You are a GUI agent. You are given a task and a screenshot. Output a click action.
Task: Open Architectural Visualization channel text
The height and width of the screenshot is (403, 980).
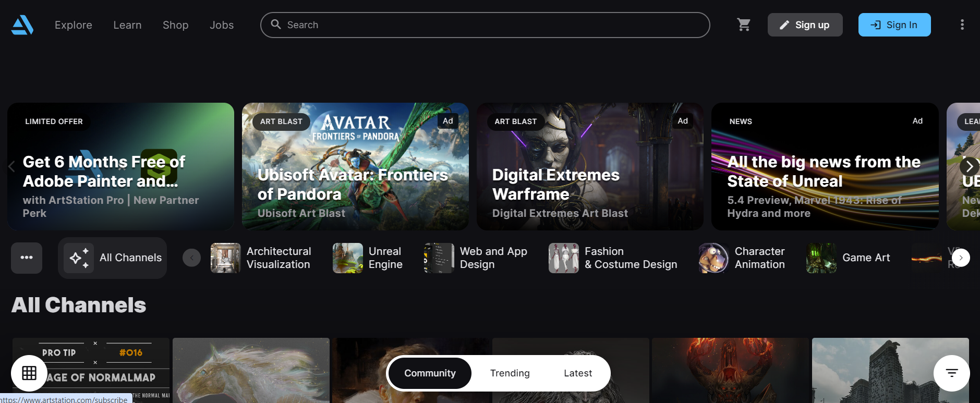(x=279, y=258)
